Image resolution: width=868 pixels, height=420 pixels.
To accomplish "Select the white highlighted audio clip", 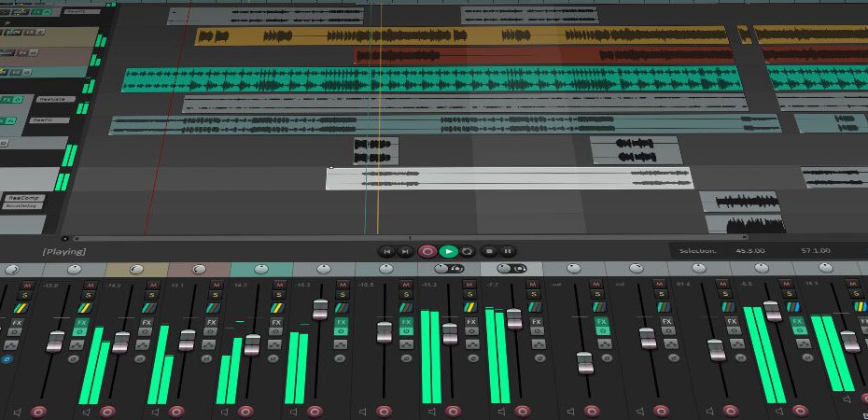I will pos(509,178).
